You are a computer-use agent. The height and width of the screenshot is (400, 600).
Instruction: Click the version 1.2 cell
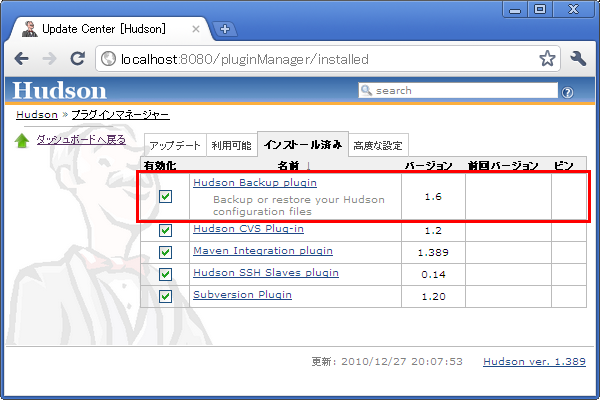coord(433,230)
